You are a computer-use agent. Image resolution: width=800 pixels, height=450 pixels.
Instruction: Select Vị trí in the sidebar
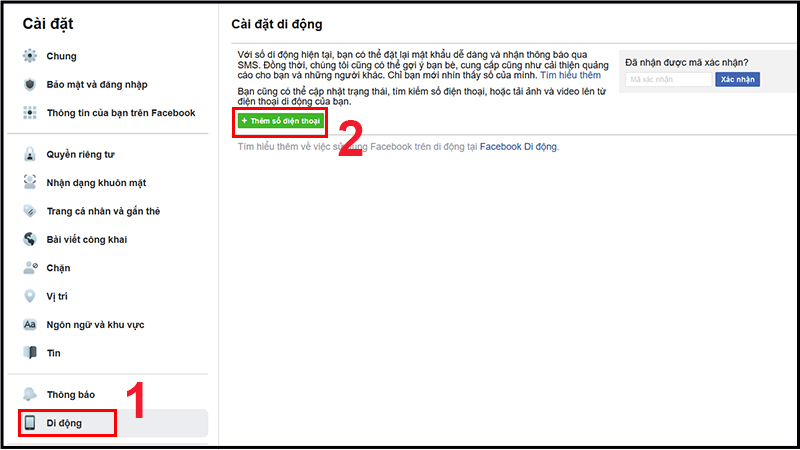point(57,296)
